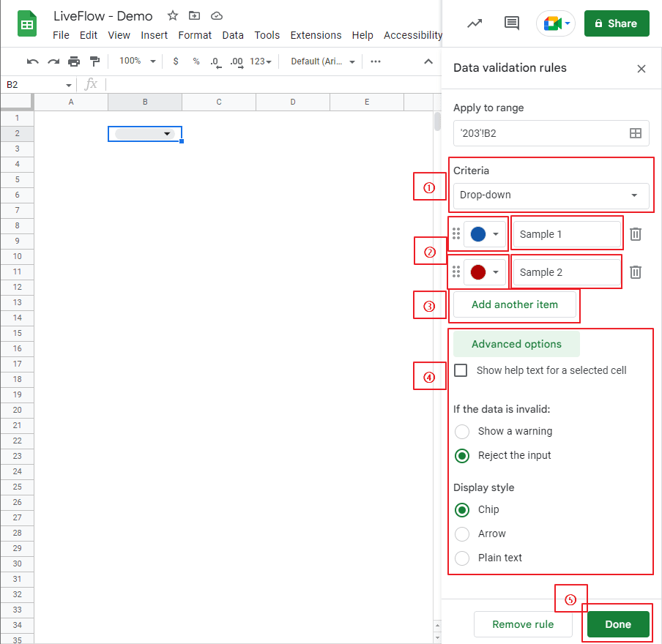Click the vertical scrollbar down arrow
This screenshot has height=644, width=662.
(437, 637)
